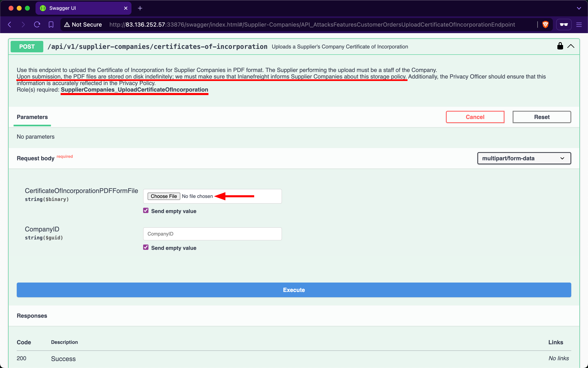588x368 pixels.
Task: Select the Swagger UI browser tab
Action: [83, 8]
